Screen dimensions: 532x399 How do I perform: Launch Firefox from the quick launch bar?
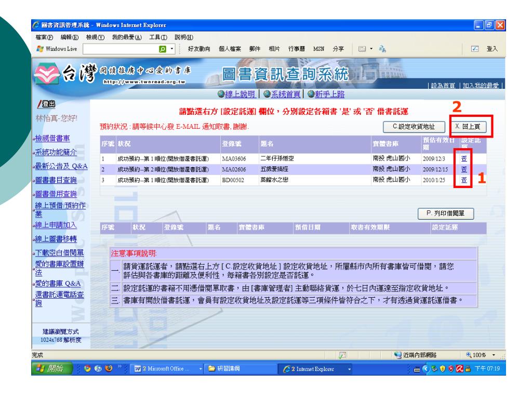point(109,368)
